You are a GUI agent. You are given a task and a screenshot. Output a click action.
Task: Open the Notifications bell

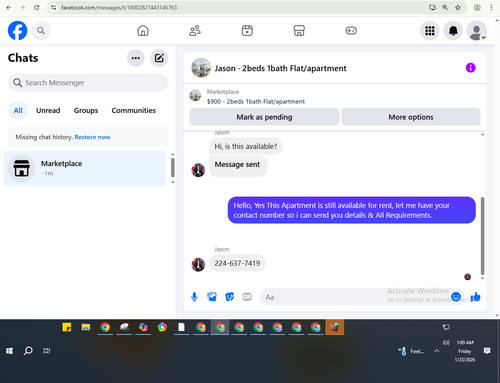[453, 31]
